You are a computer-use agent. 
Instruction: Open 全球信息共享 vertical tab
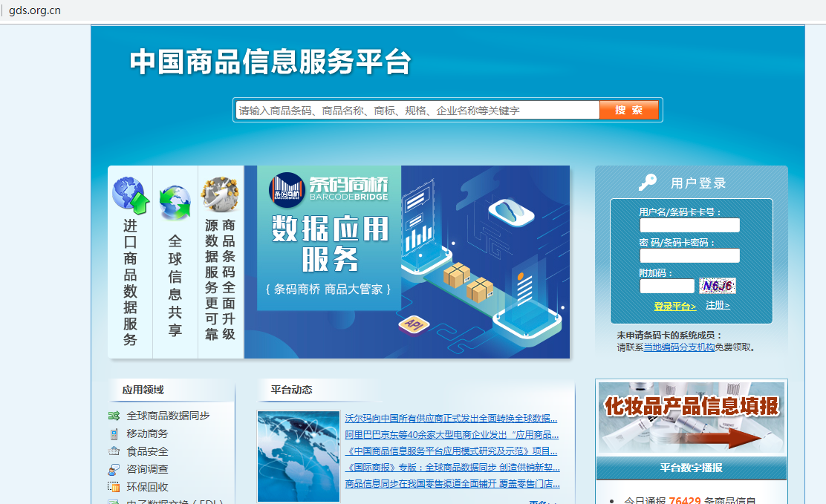pyautogui.click(x=175, y=262)
